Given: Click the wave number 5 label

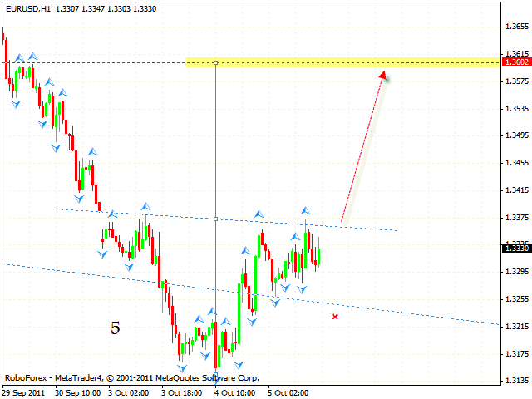Looking at the screenshot, I should [x=115, y=328].
